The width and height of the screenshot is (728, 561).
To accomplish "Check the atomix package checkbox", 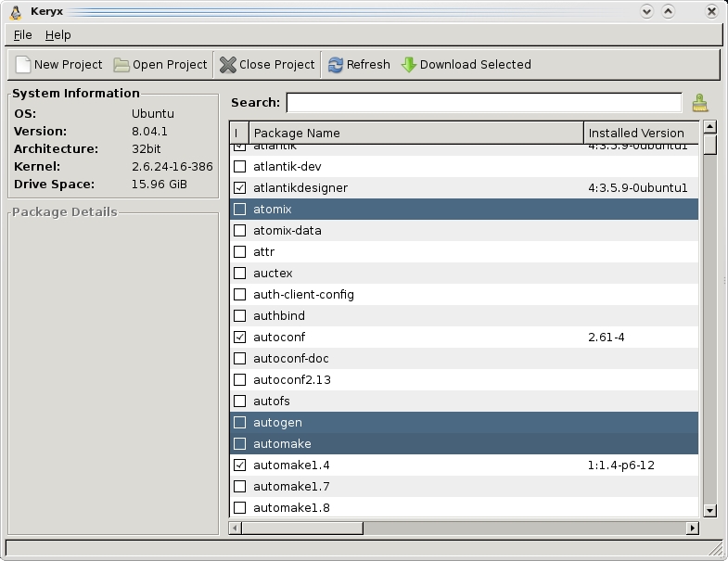I will pyautogui.click(x=240, y=210).
